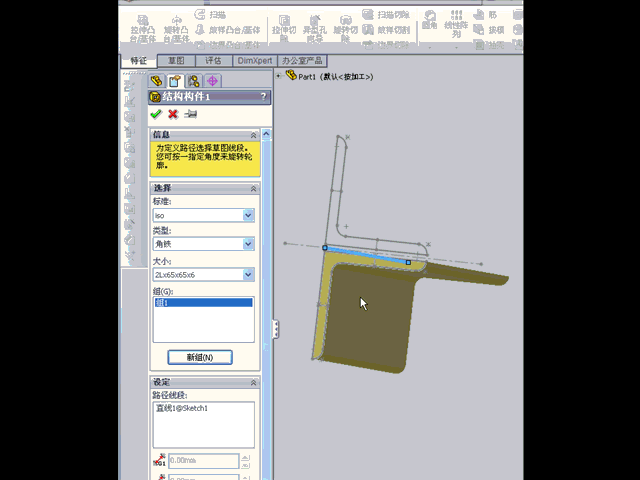
Task: Click the Extruded Cut (拉伸切除) tool
Action: (284, 29)
